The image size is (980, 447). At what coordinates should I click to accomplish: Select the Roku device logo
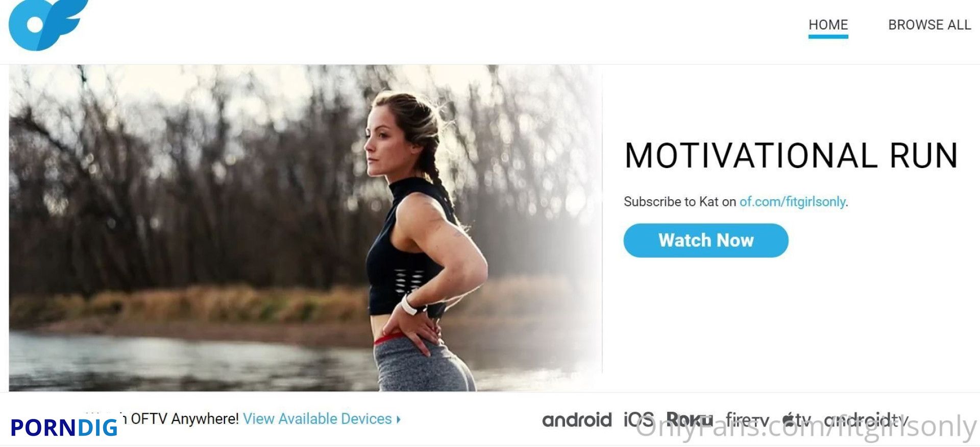click(690, 419)
